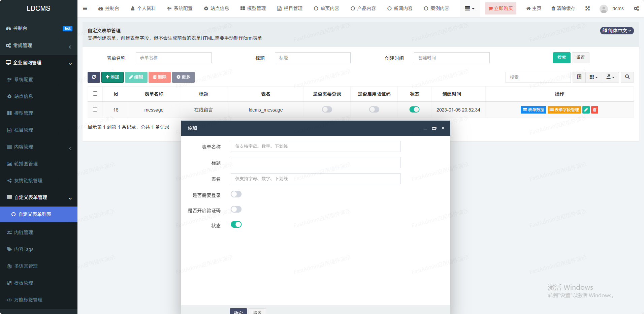
Task: Toggle the 是否开启验证码 switch in dialog
Action: click(236, 209)
